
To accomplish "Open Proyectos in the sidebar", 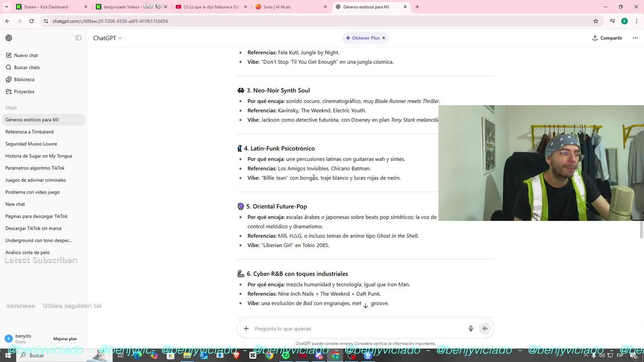I will pos(43,92).
